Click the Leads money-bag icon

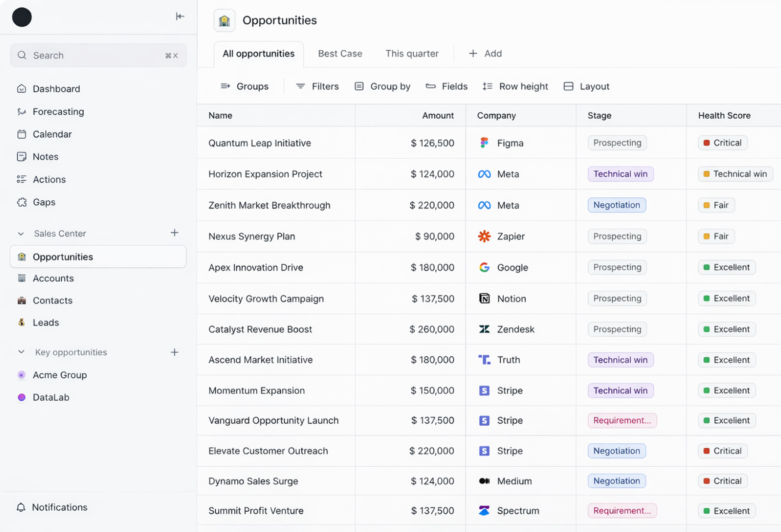pyautogui.click(x=21, y=322)
